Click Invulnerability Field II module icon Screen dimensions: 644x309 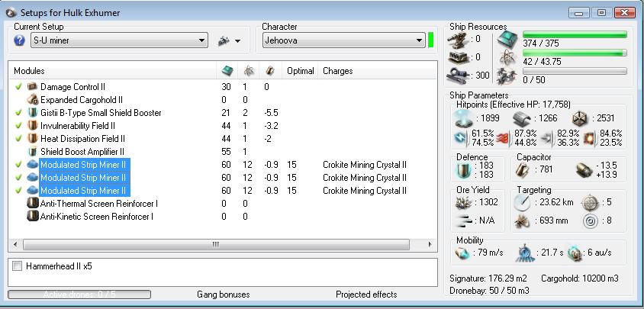tap(33, 126)
